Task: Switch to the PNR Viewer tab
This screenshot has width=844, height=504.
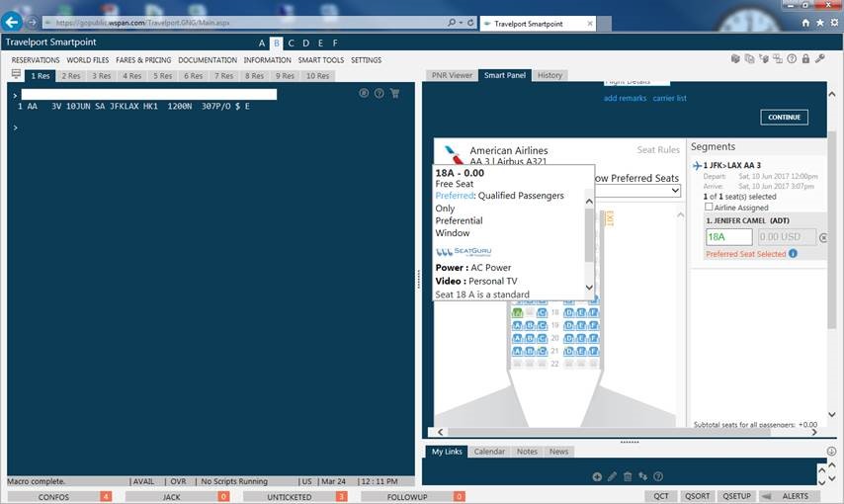Action: (x=452, y=75)
